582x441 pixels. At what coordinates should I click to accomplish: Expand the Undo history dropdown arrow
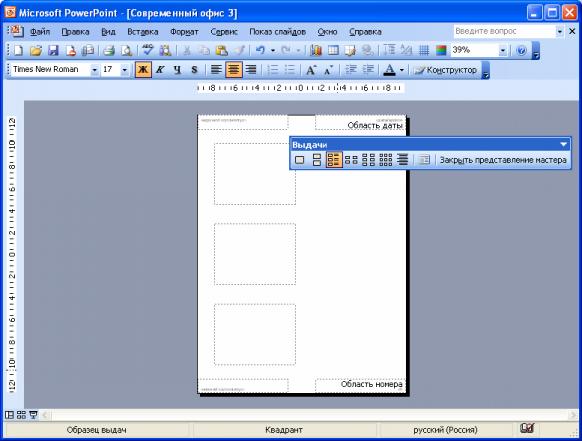coord(273,50)
